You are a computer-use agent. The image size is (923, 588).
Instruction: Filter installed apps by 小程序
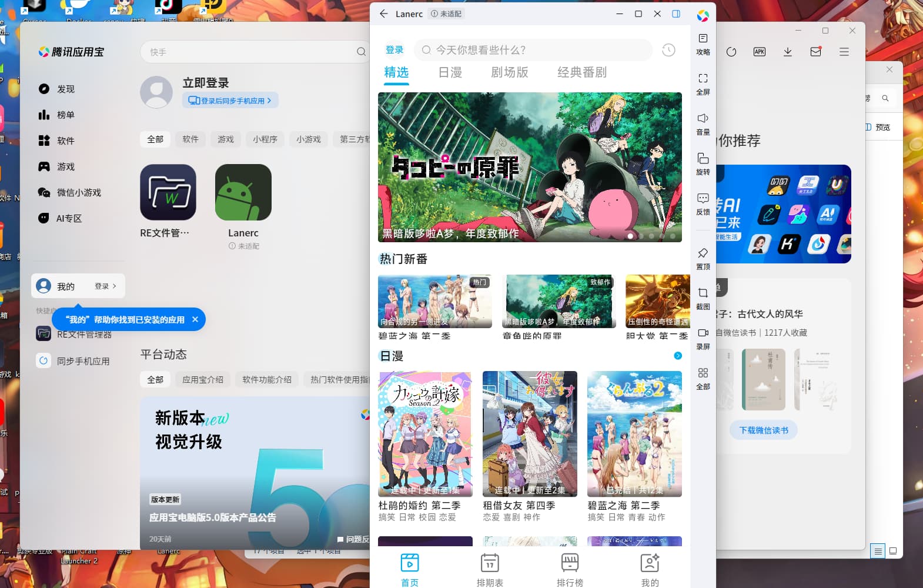[265, 139]
